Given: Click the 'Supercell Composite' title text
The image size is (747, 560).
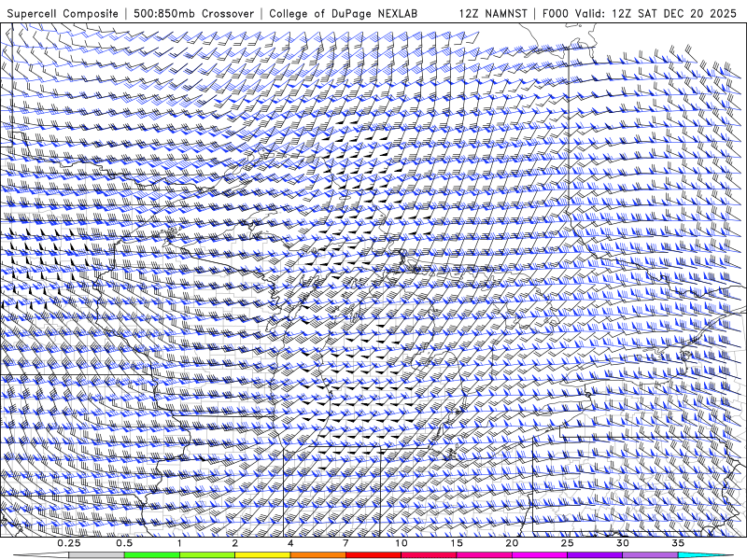Looking at the screenshot, I should (x=63, y=13).
